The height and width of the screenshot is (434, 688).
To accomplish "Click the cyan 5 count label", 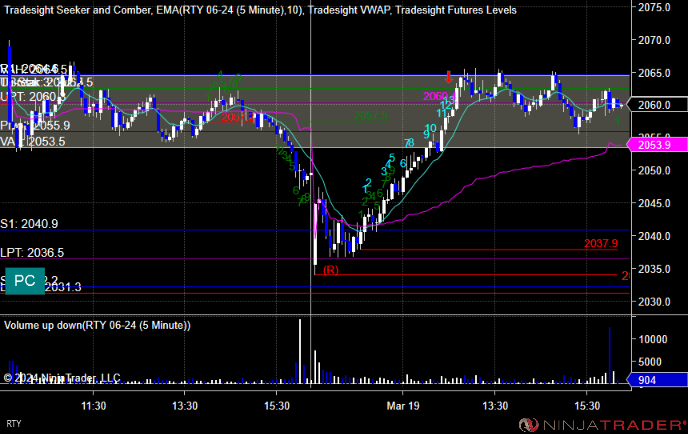I will pos(392,158).
